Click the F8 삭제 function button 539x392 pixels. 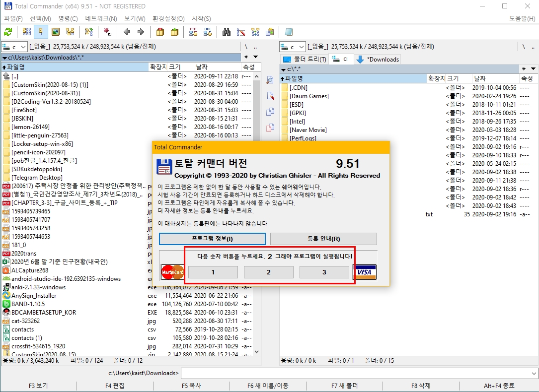(421, 386)
